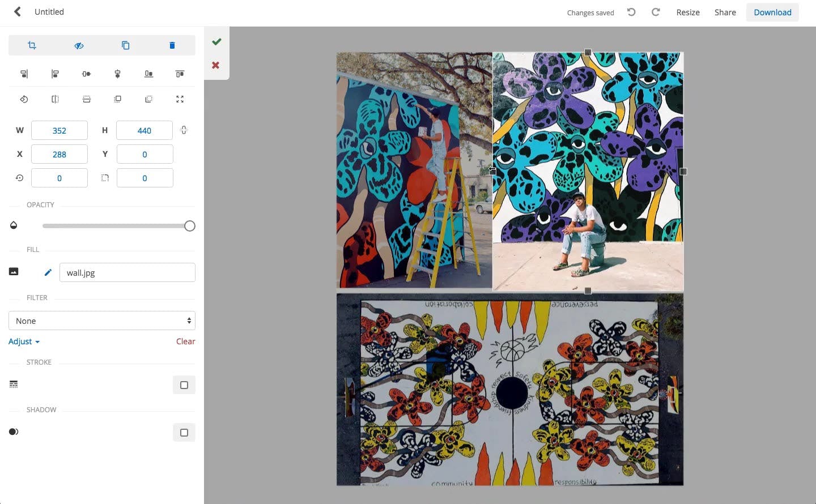Click the opacity slider handle
The height and width of the screenshot is (504, 816).
190,226
